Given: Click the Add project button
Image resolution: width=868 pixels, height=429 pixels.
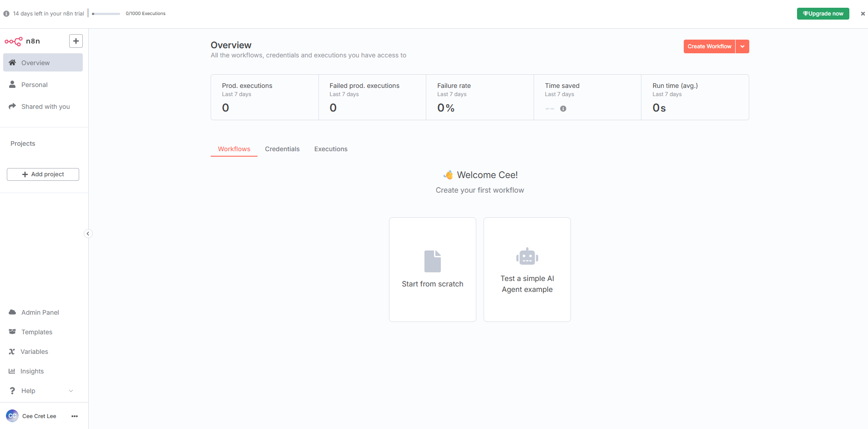Looking at the screenshot, I should pos(43,174).
